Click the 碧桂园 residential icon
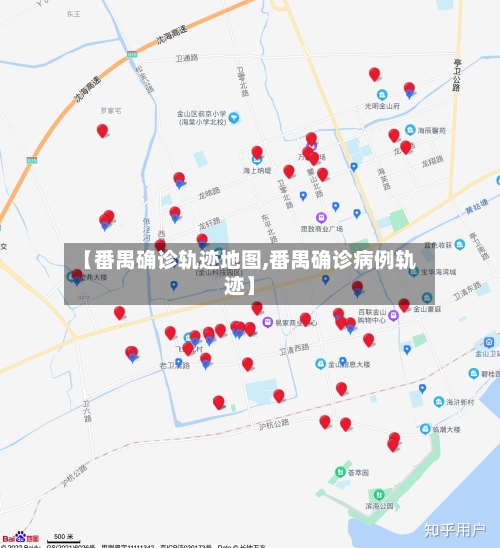The height and width of the screenshot is (548, 500). point(473,373)
